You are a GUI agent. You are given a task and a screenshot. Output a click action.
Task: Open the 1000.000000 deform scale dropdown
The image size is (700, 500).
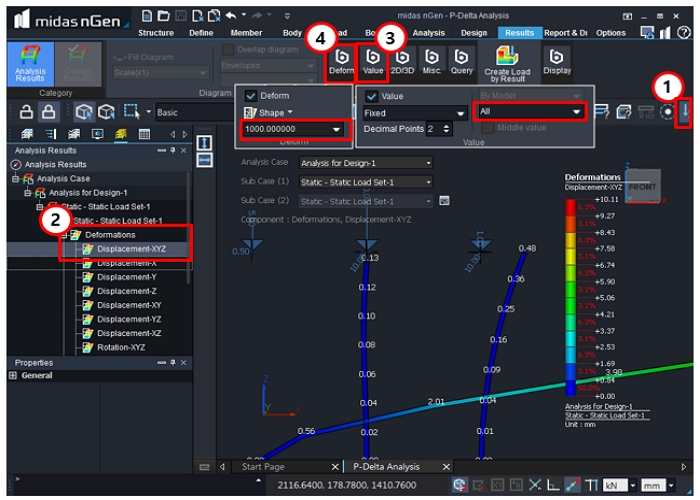tap(337, 130)
